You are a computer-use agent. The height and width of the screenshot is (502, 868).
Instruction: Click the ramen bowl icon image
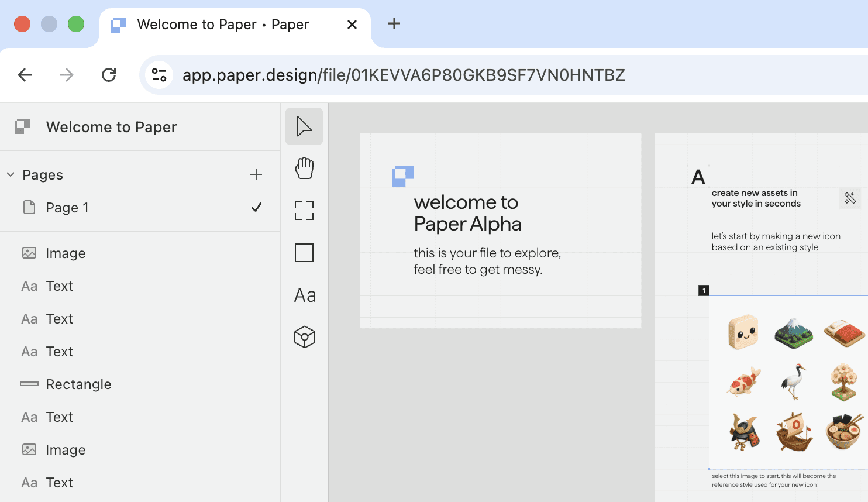[843, 431]
